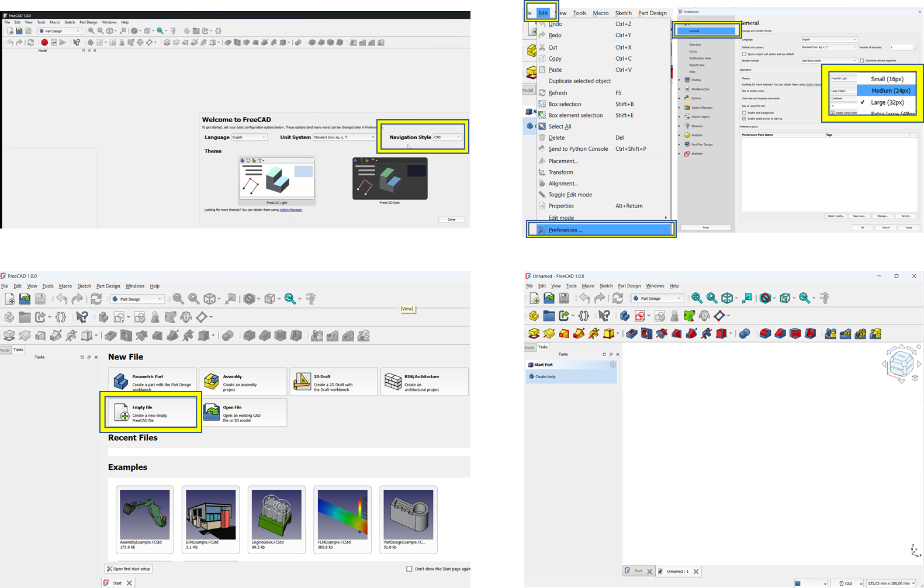Open Part Design workbench selector in Start window
Screen dimensions: 924x588
137,299
